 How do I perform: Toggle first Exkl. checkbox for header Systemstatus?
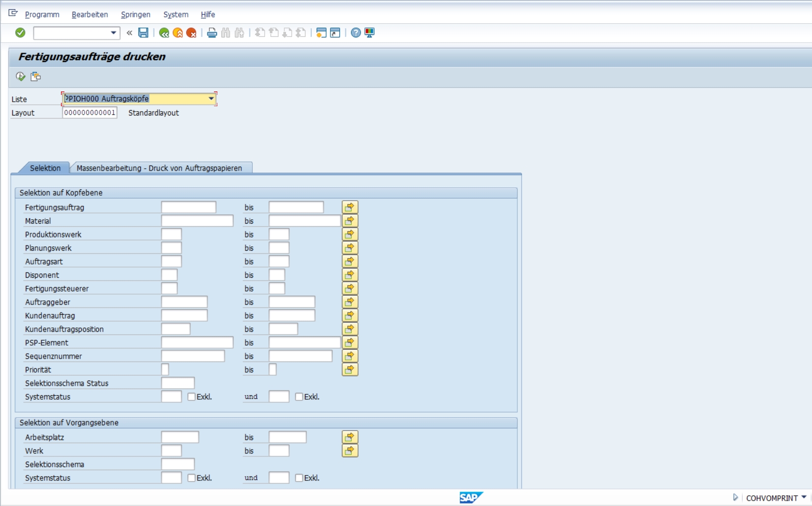pos(191,397)
